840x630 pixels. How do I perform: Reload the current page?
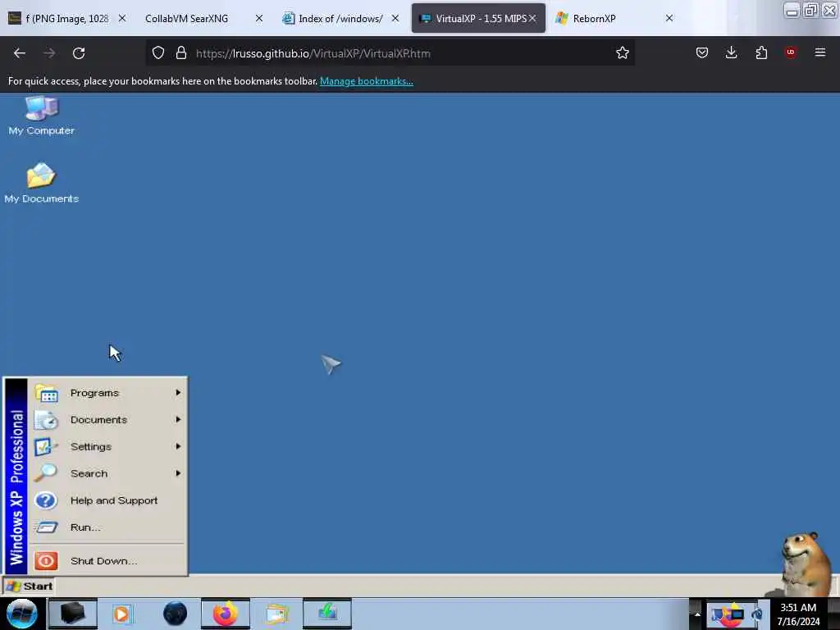click(x=79, y=53)
